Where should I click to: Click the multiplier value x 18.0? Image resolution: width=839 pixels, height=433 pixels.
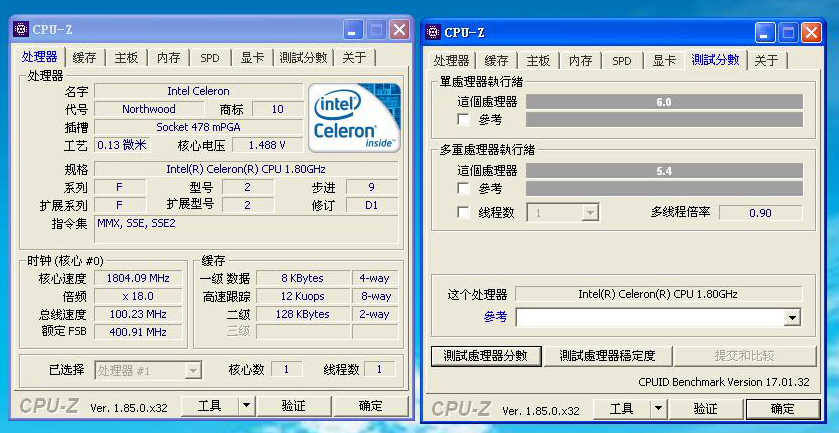point(138,296)
